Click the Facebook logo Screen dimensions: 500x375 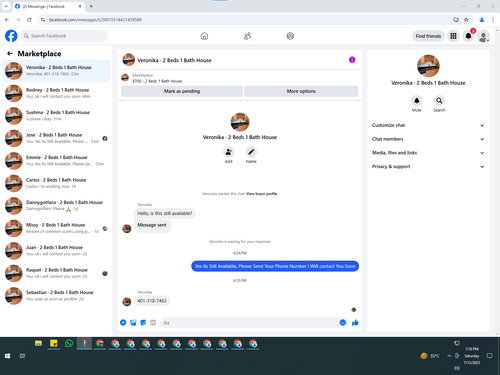tap(11, 36)
